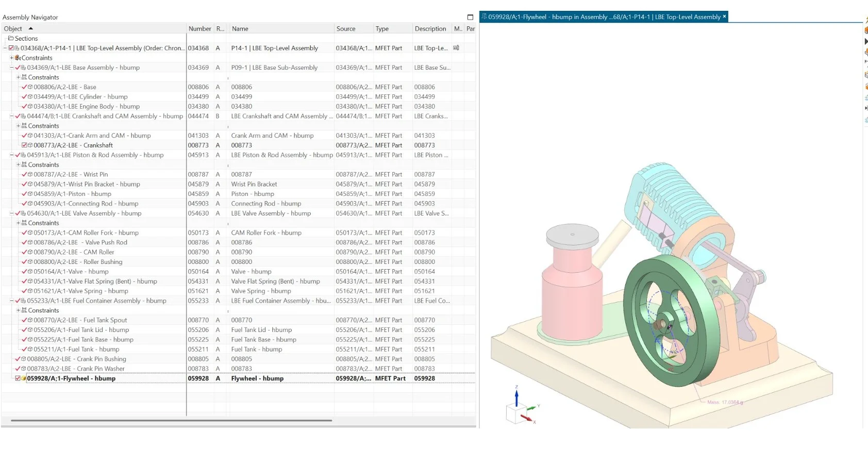This screenshot has height=464, width=868.
Task: Sort by the Number column header
Action: pyautogui.click(x=200, y=29)
